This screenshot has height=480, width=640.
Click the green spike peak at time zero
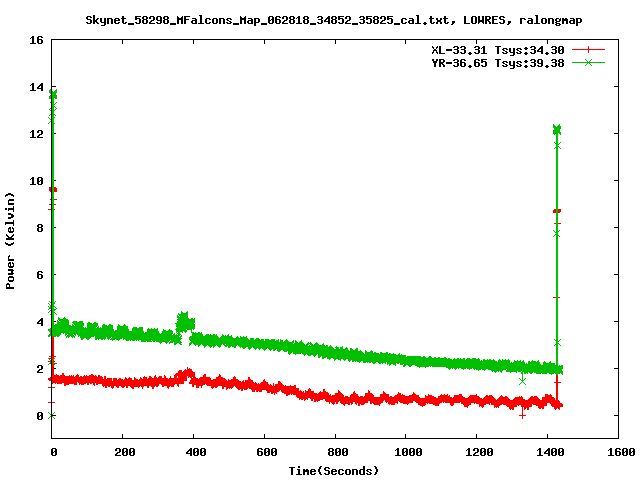[53, 94]
